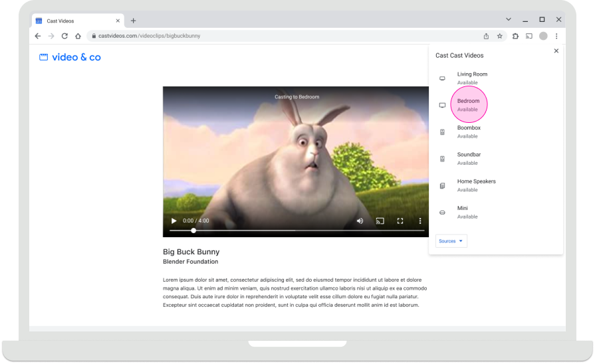Reload the page with the refresh icon

tap(64, 36)
